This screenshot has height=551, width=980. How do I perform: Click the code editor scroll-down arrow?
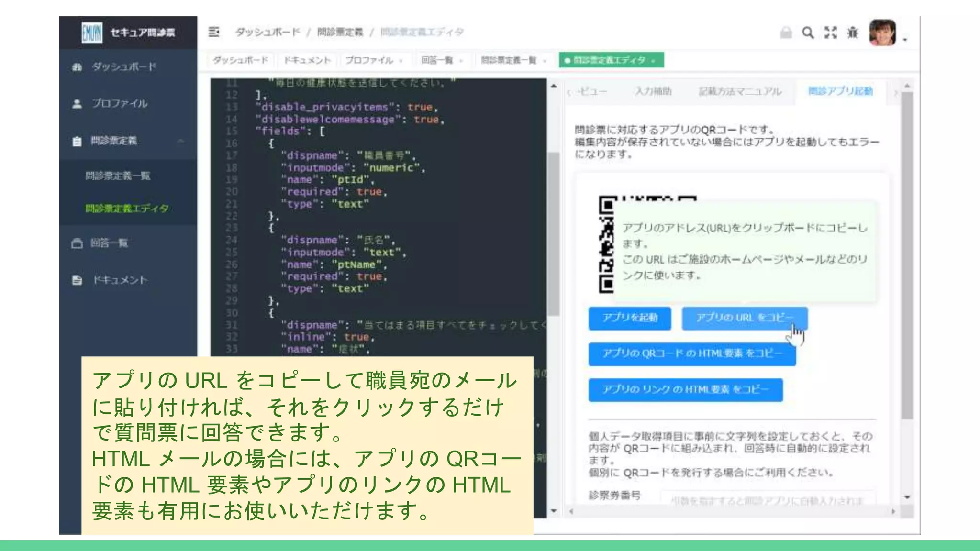[x=554, y=511]
